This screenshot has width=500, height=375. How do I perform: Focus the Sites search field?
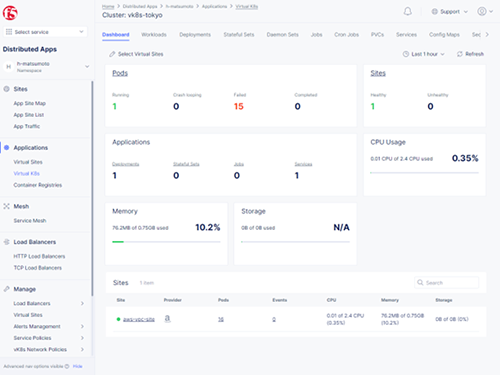coord(446,283)
